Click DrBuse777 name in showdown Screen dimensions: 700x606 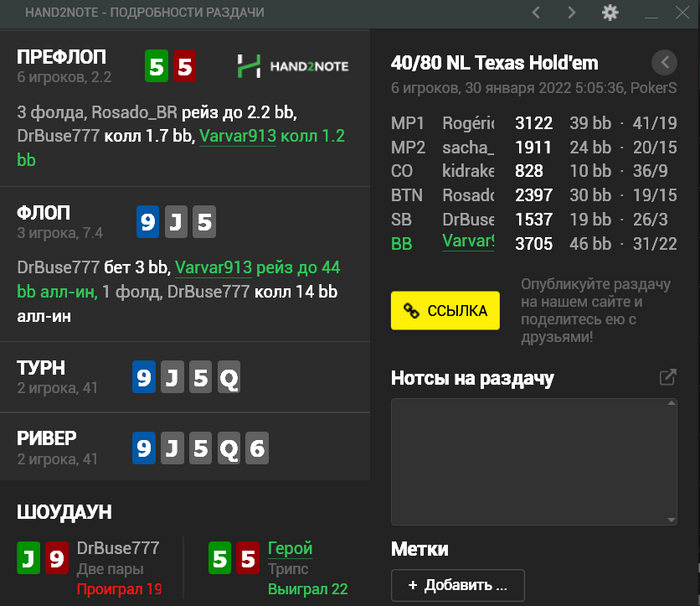click(118, 548)
